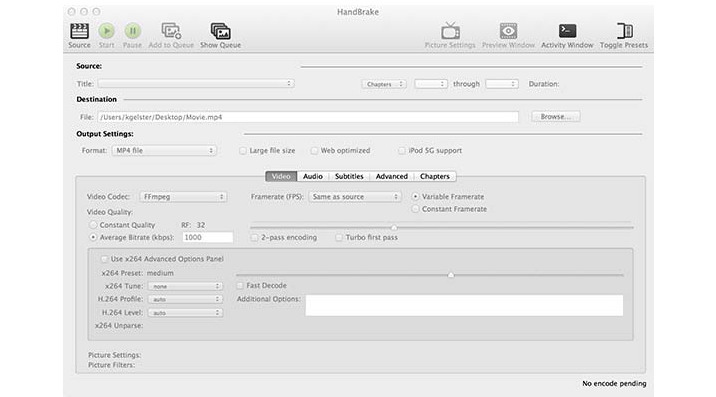
Task: Click the "x264 Preset: medium" label
Action: 137,273
